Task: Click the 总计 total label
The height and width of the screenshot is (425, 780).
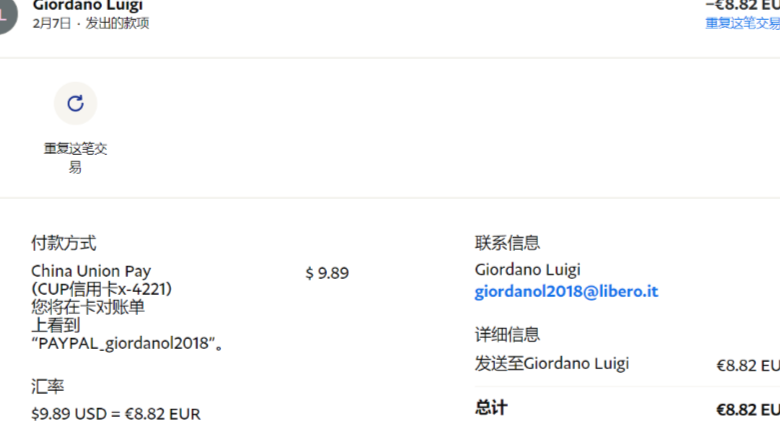Action: [491, 408]
